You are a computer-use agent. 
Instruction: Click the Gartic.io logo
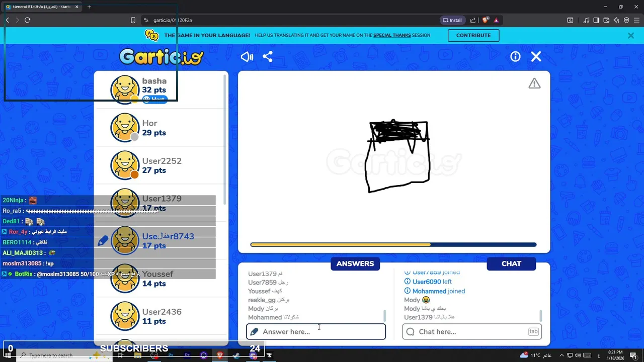tap(162, 57)
